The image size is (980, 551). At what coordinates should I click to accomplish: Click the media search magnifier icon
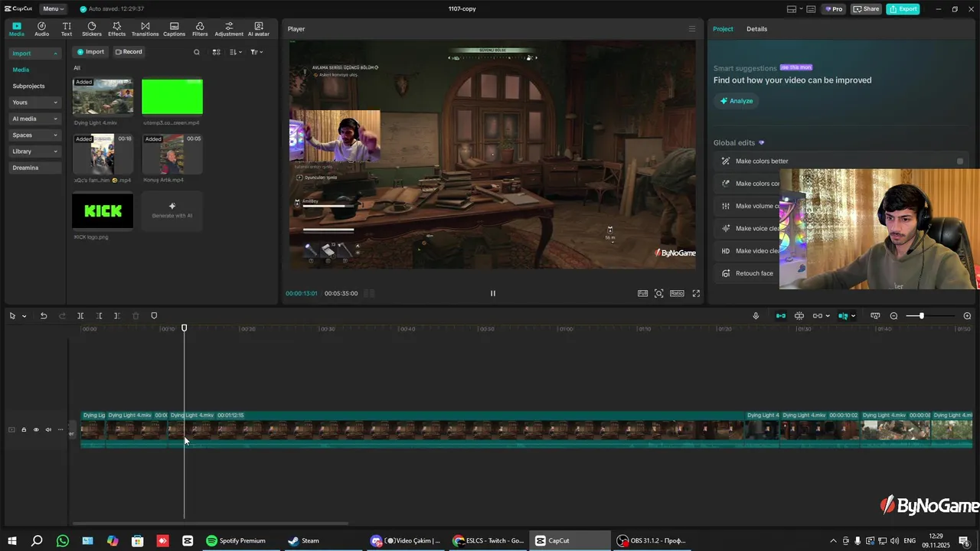tap(197, 52)
